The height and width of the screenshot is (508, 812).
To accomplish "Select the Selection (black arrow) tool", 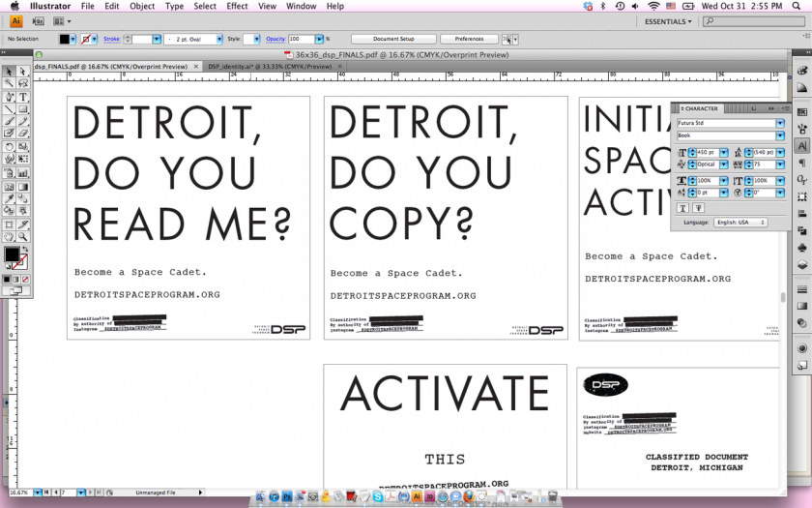I will pos(9,72).
